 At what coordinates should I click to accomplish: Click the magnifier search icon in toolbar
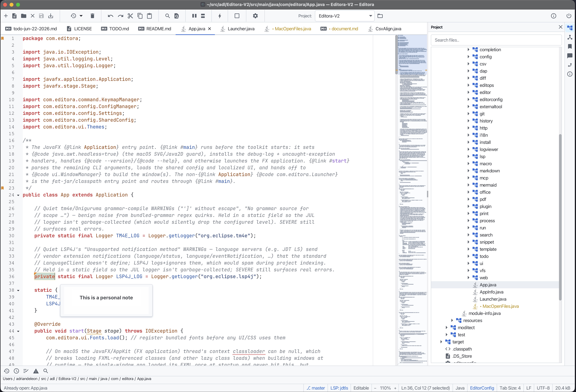click(x=168, y=16)
